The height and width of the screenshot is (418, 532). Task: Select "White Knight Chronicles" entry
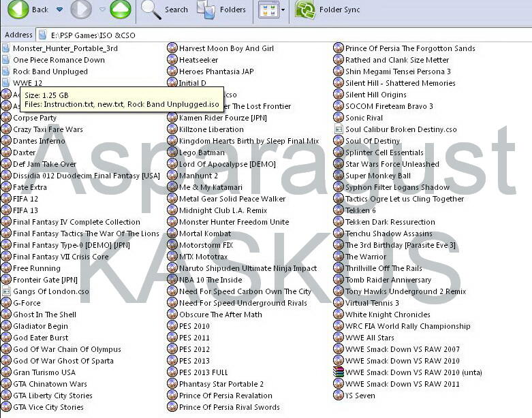[x=382, y=315]
